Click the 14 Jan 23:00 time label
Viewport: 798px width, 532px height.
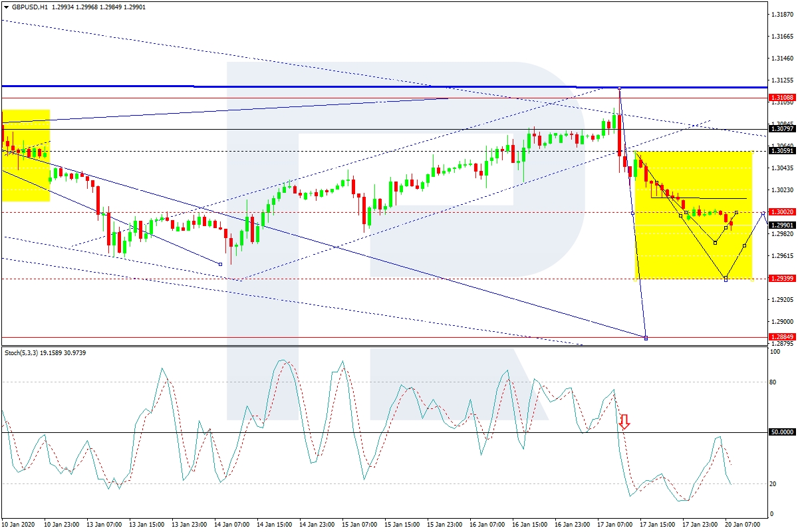tap(316, 525)
